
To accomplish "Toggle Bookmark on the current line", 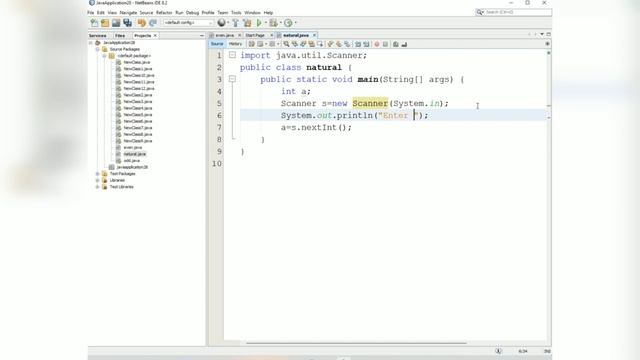I will pyautogui.click(x=347, y=44).
